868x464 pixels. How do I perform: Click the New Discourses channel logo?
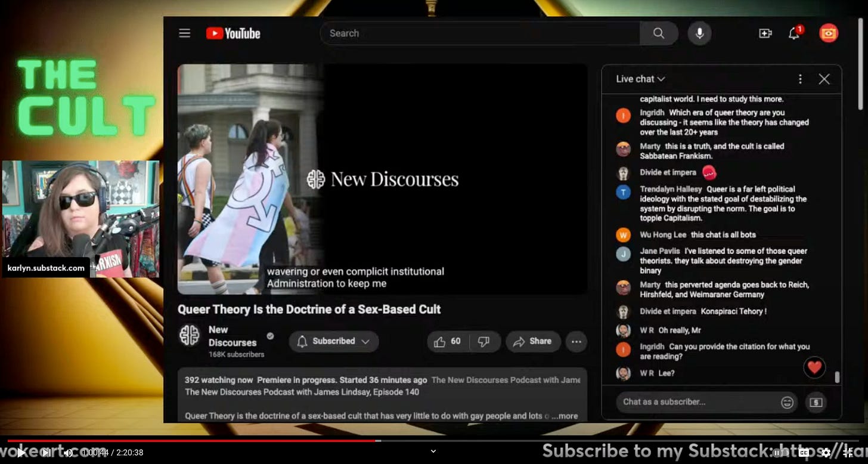click(x=190, y=336)
